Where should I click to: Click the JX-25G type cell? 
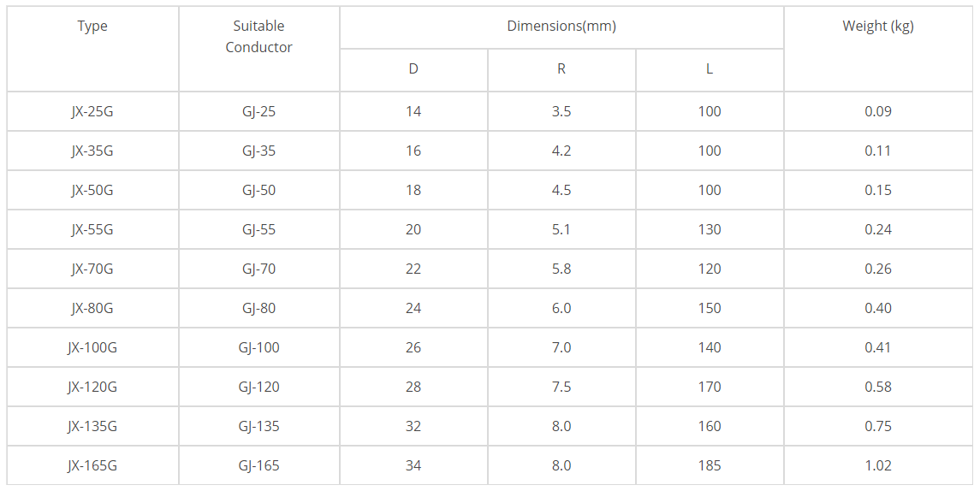pyautogui.click(x=92, y=112)
